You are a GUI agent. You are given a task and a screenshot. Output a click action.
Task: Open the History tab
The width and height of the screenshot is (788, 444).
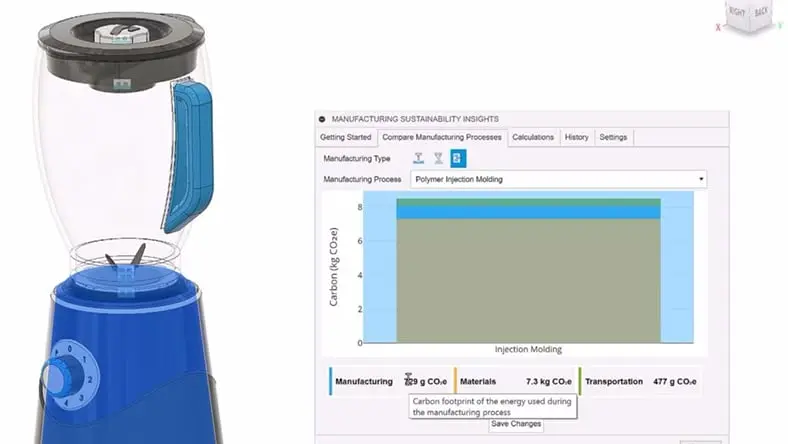coord(576,137)
